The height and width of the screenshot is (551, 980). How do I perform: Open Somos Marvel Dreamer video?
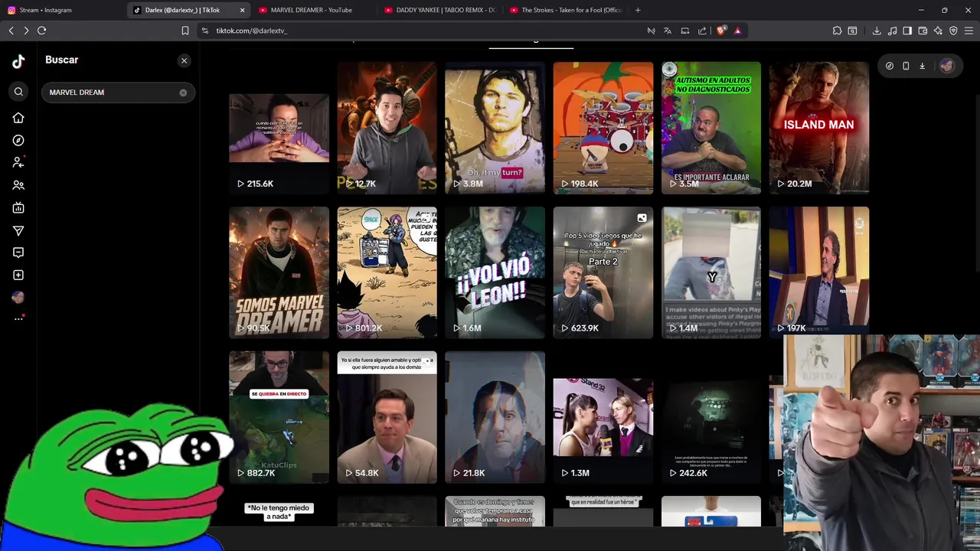(x=279, y=272)
